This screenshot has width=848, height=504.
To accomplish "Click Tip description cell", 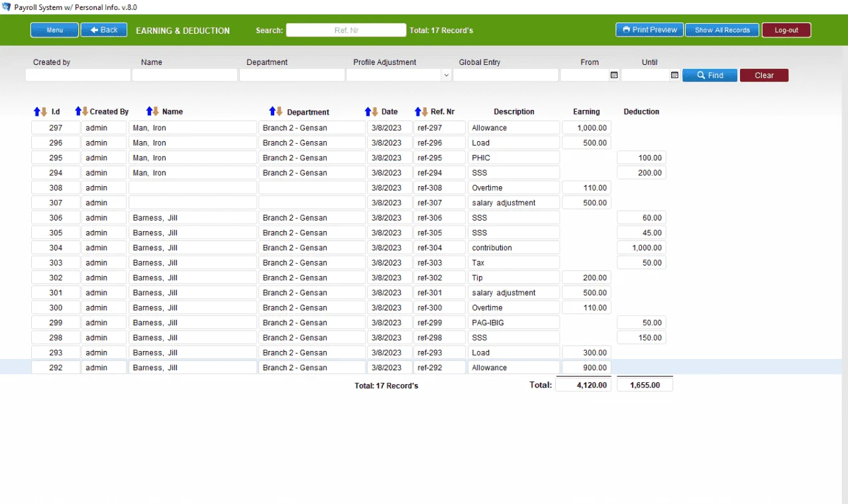I will tap(513, 277).
